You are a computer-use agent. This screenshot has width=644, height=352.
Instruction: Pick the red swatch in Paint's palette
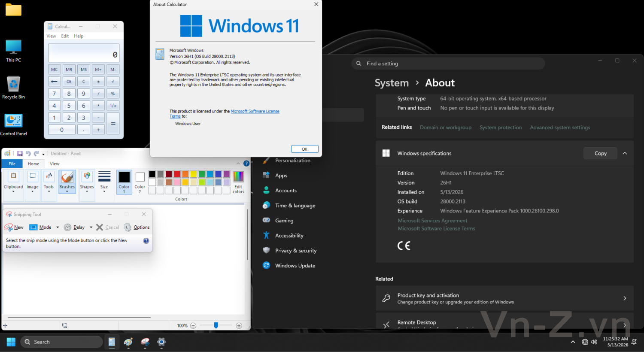coord(177,174)
